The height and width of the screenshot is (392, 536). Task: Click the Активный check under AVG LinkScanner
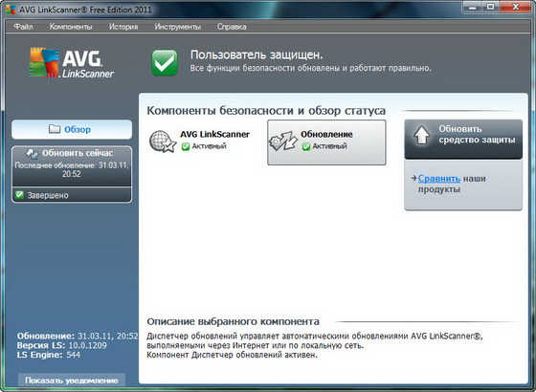click(x=186, y=146)
